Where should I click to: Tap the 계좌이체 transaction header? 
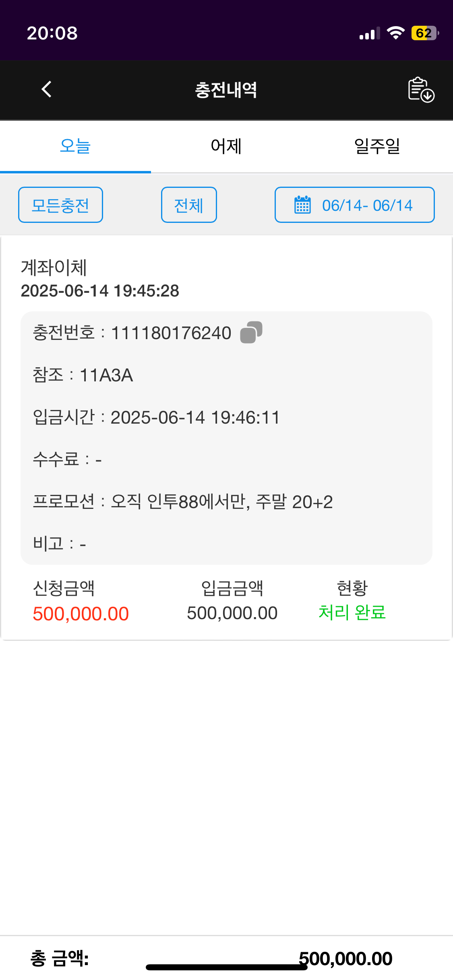tap(54, 268)
